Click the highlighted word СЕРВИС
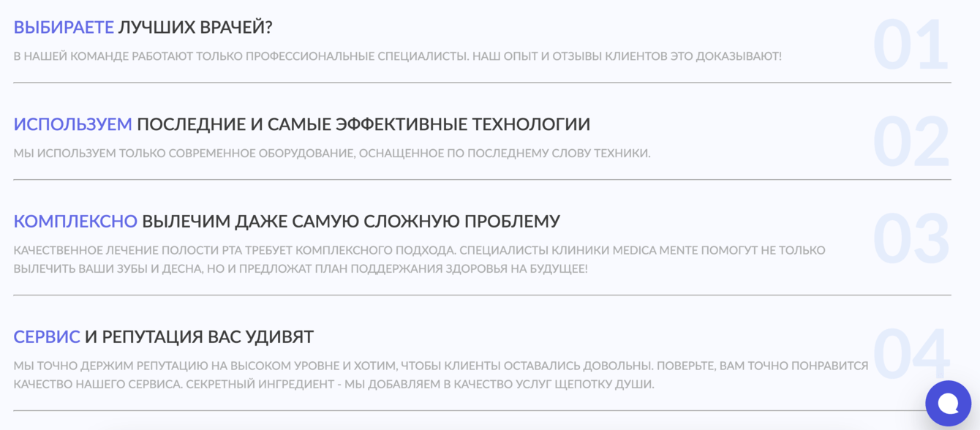Screen dimensions: 980x430 47,337
